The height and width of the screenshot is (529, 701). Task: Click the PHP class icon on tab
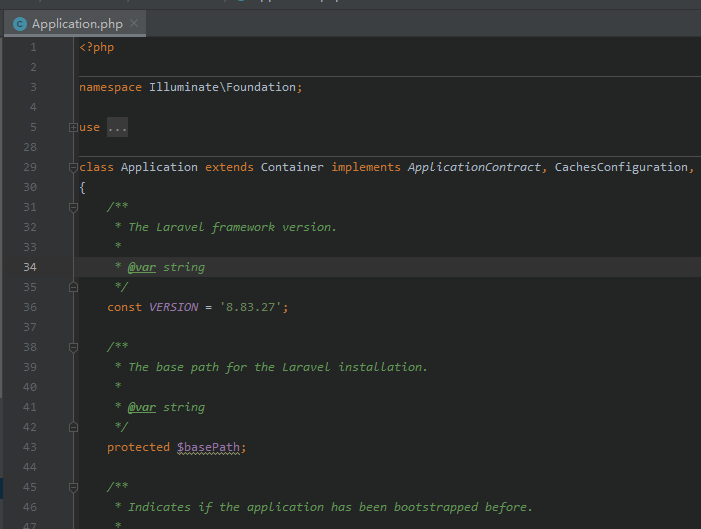pyautogui.click(x=20, y=24)
